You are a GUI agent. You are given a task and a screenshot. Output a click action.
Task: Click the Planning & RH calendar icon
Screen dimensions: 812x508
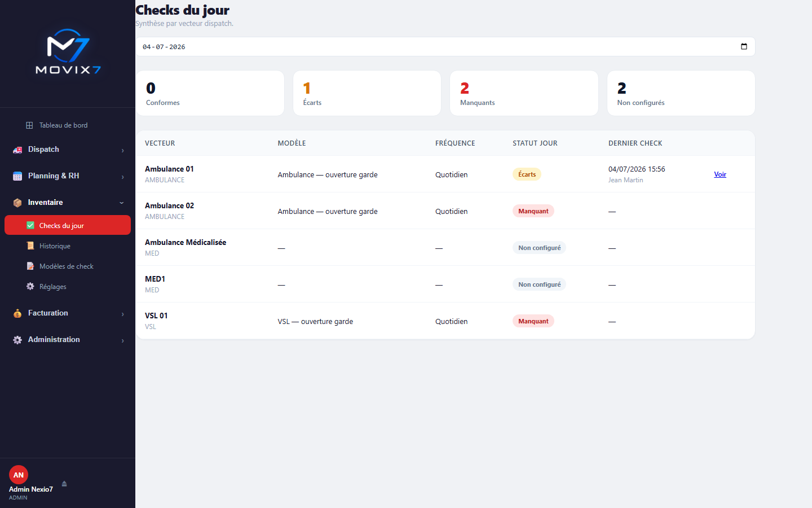pos(17,176)
